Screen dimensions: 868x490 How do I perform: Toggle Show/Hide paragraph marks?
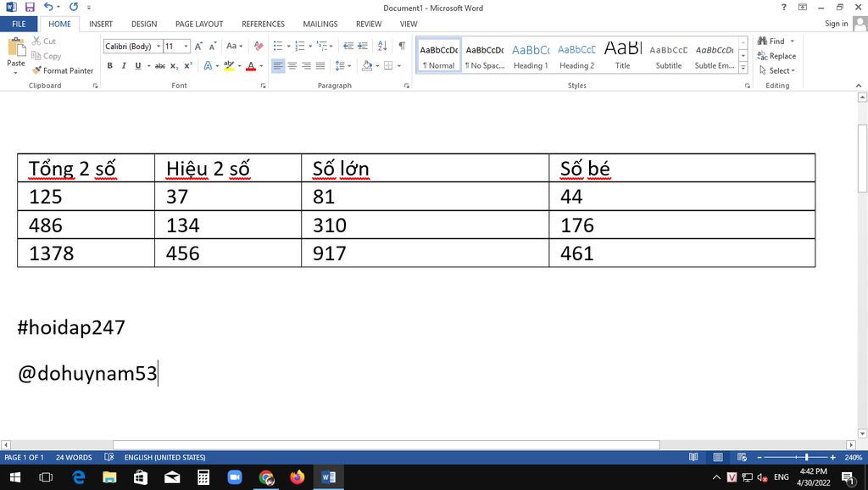coord(402,46)
